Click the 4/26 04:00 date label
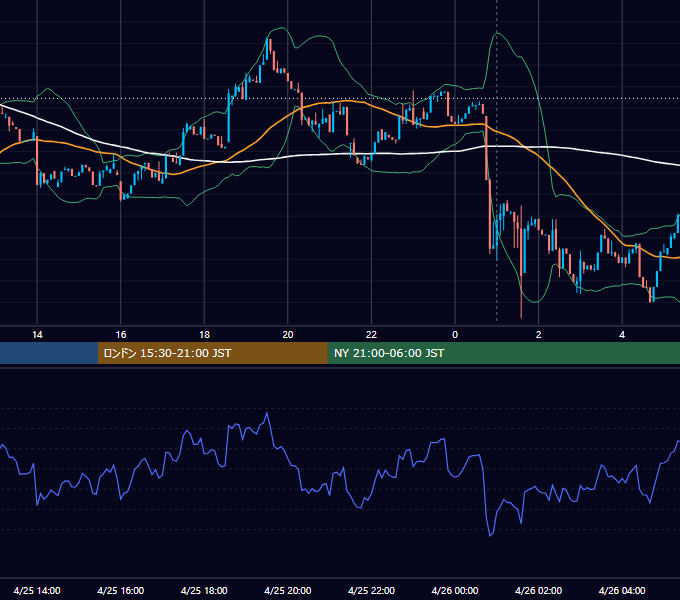The height and width of the screenshot is (600, 680). coord(622,590)
